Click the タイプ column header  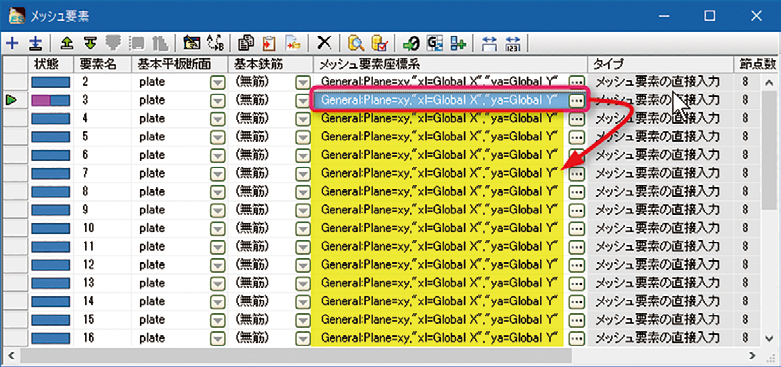[x=660, y=64]
